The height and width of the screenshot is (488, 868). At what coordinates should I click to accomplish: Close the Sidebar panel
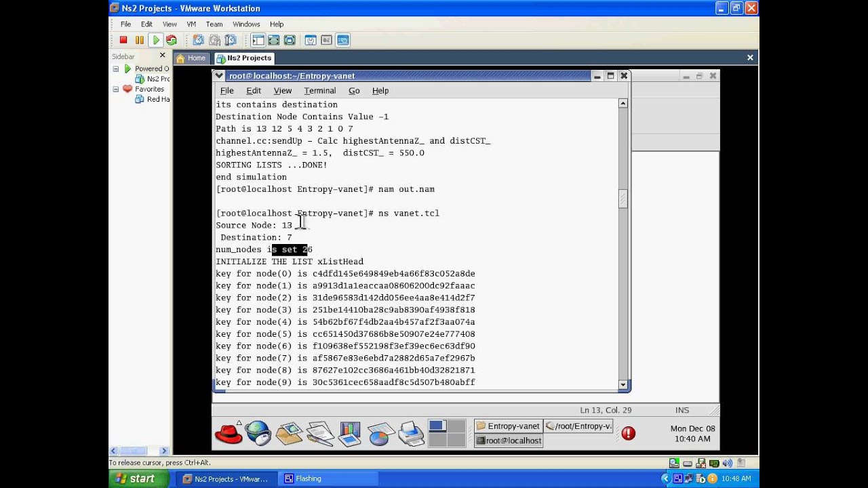tap(163, 56)
